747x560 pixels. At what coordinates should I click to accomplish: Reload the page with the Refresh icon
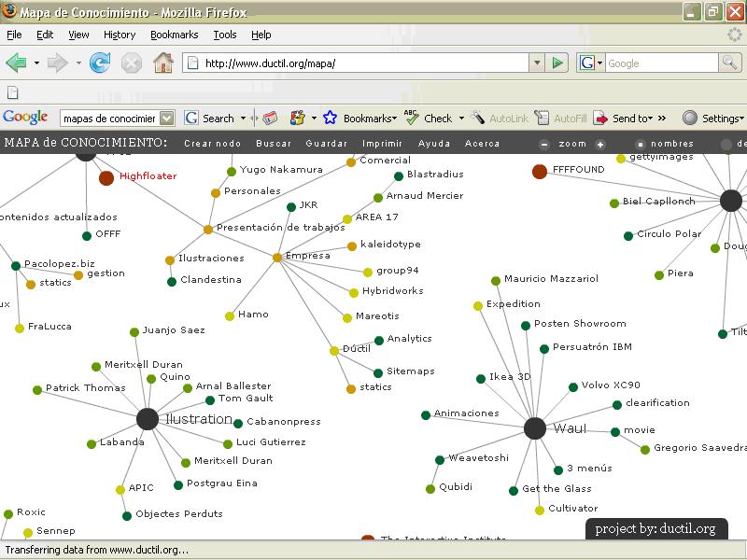(99, 63)
